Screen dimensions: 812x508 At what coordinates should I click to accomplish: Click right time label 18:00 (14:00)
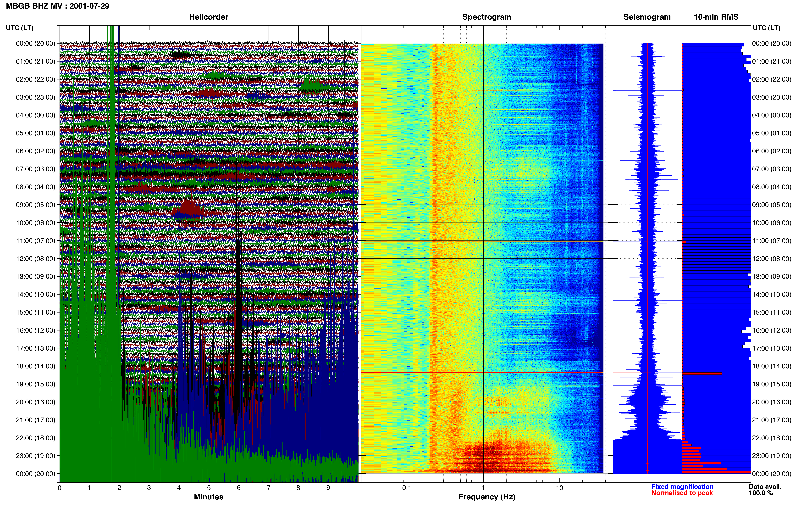coord(772,366)
